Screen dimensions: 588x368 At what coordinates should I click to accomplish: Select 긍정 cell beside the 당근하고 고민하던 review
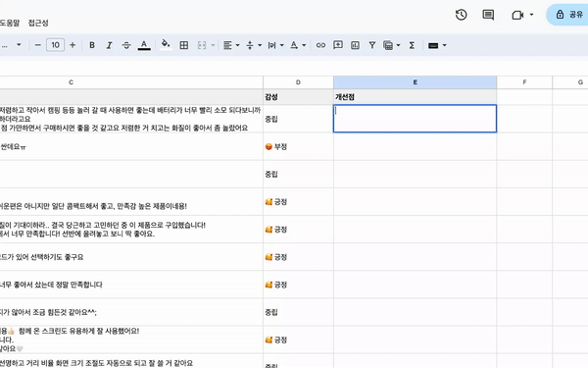[x=298, y=229]
